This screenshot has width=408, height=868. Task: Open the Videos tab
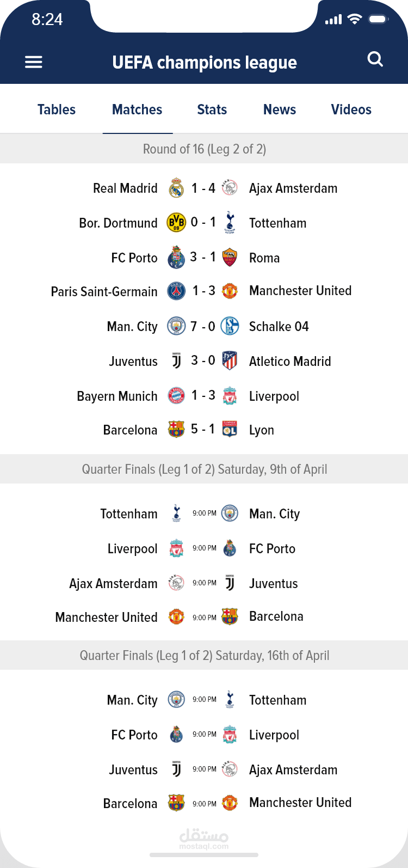coord(351,109)
